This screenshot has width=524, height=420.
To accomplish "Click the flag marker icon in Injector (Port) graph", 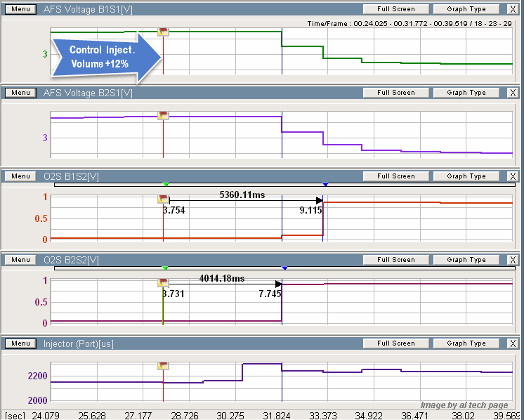I will tap(163, 366).
